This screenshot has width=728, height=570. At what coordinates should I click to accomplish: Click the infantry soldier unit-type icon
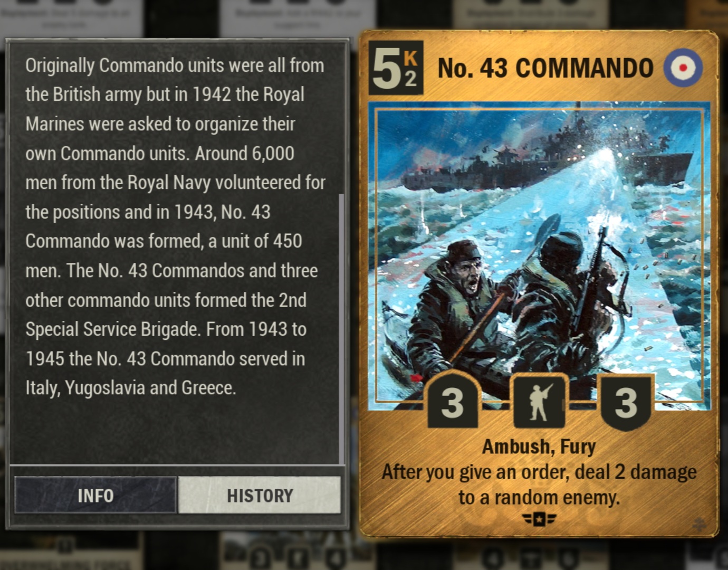pyautogui.click(x=539, y=402)
